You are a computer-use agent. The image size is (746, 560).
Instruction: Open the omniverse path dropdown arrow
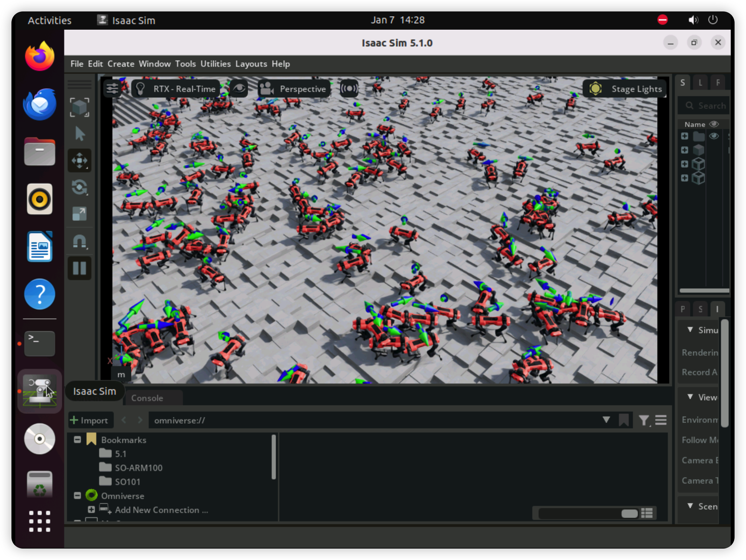(x=606, y=420)
